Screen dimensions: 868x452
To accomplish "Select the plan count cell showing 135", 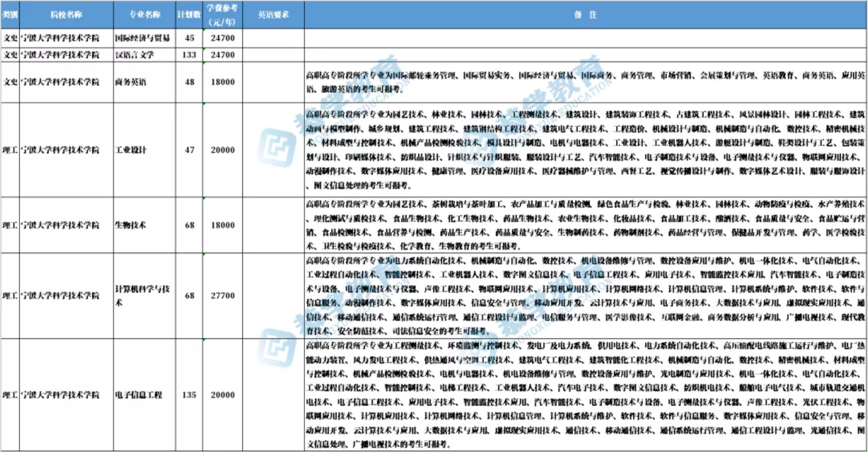I will coord(189,395).
